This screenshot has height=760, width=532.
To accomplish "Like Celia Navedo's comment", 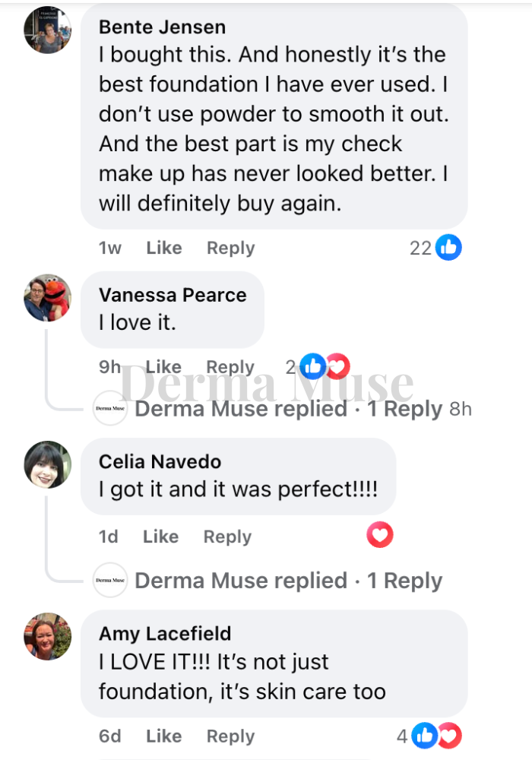I will tap(160, 537).
